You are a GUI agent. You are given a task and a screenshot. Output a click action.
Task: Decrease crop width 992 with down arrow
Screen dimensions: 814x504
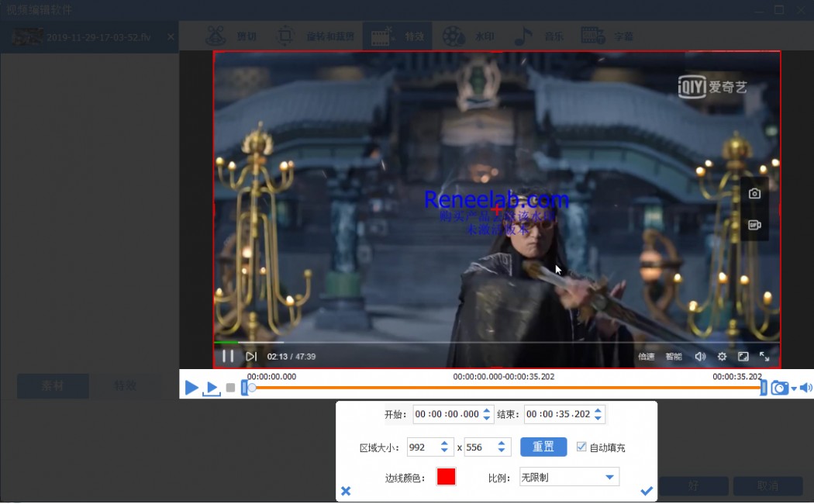(x=444, y=451)
